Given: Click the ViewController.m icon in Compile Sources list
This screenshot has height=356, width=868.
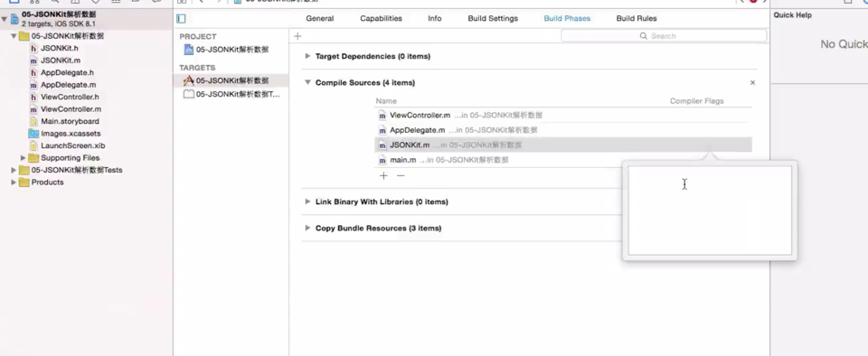Looking at the screenshot, I should [x=382, y=116].
